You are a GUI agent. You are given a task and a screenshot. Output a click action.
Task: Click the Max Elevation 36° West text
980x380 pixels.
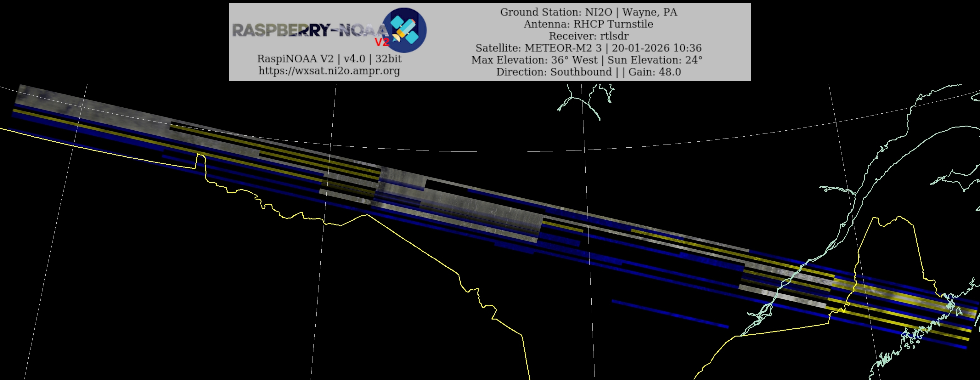point(535,60)
